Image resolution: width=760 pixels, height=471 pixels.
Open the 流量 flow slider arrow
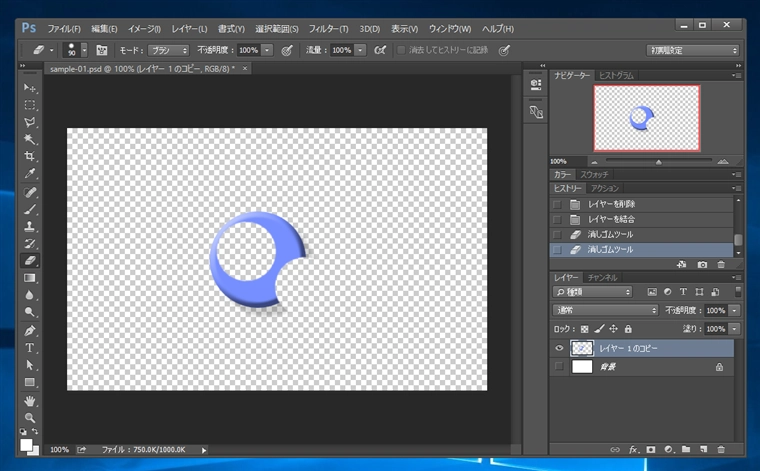[x=360, y=50]
